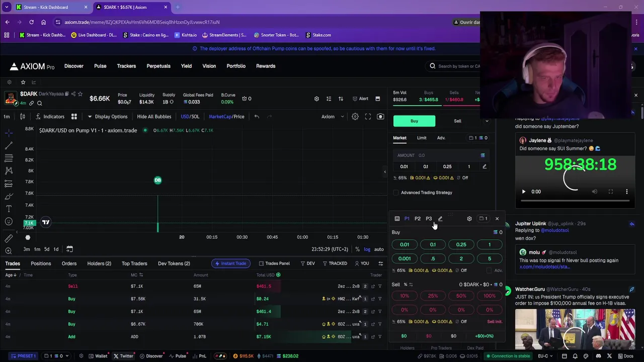The width and height of the screenshot is (644, 362).
Task: Select the P2 preset tab
Action: (418, 219)
